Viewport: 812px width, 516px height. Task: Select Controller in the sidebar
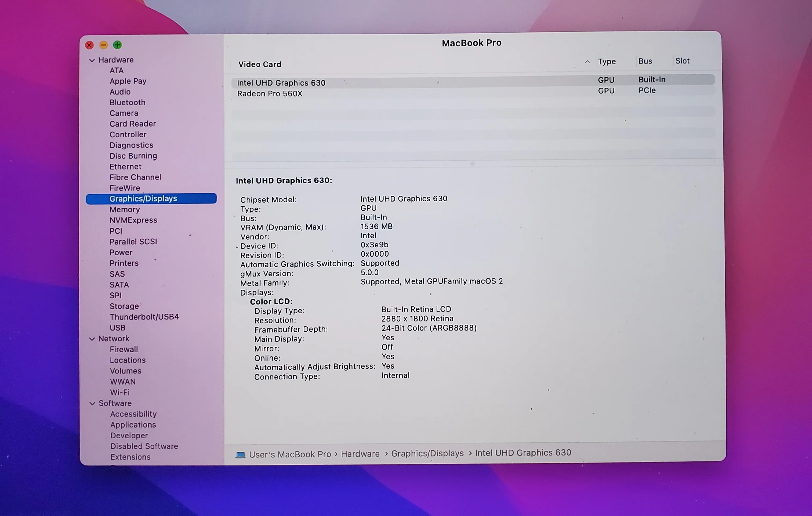click(x=128, y=135)
